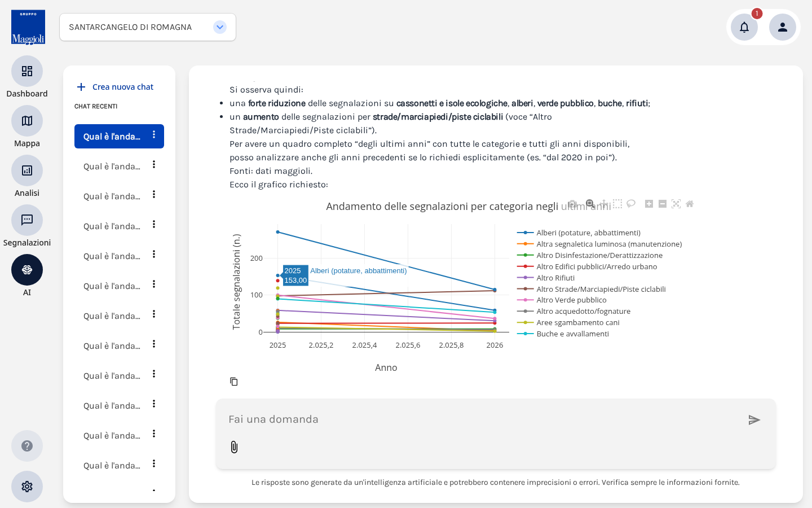812x508 pixels.
Task: Toggle Buche e avvallamenti legend series
Action: tap(563, 334)
